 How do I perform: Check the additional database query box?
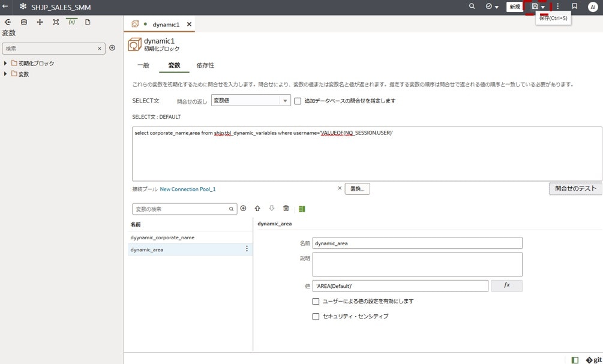tap(298, 101)
